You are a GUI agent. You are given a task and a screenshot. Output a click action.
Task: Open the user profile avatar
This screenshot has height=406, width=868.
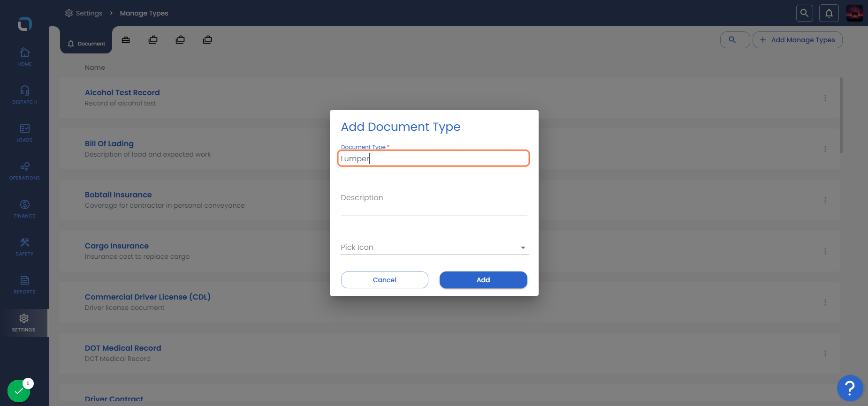click(x=854, y=13)
